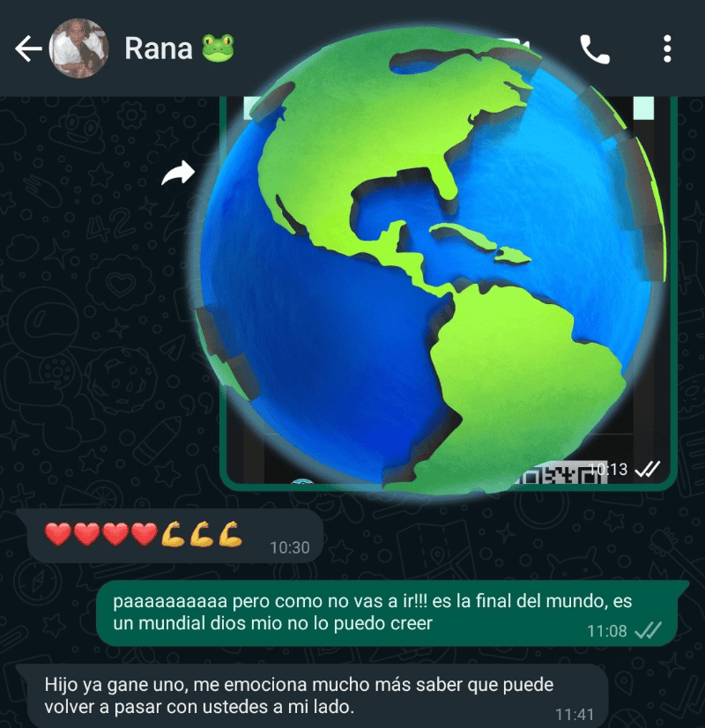The image size is (705, 728).
Task: Tap the double check marks beside 11:08
Action: pos(648,631)
